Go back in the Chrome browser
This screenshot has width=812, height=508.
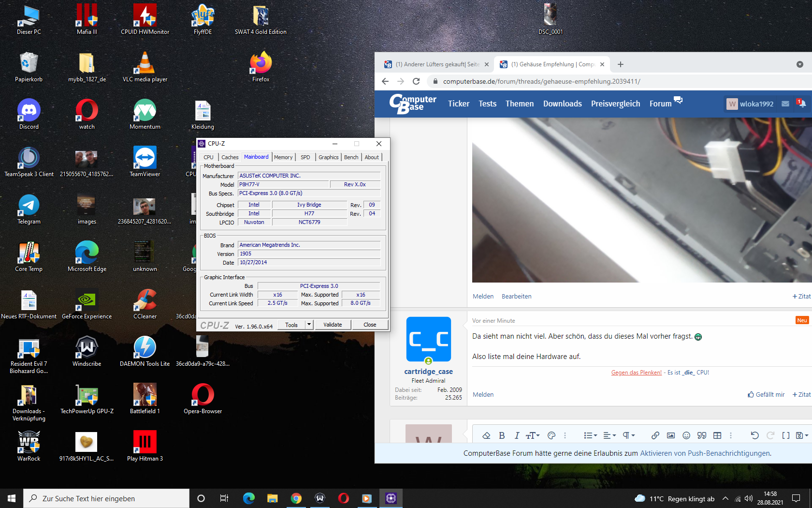385,81
